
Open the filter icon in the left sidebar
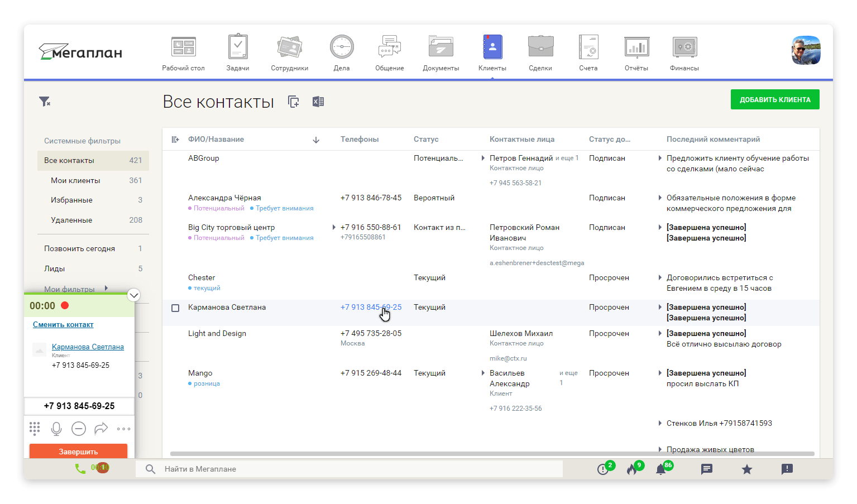point(45,101)
